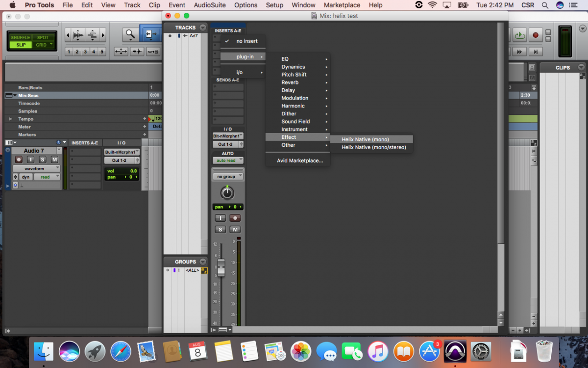588x368 pixels.
Task: Click the Loop Playback transport button
Action: tap(520, 35)
